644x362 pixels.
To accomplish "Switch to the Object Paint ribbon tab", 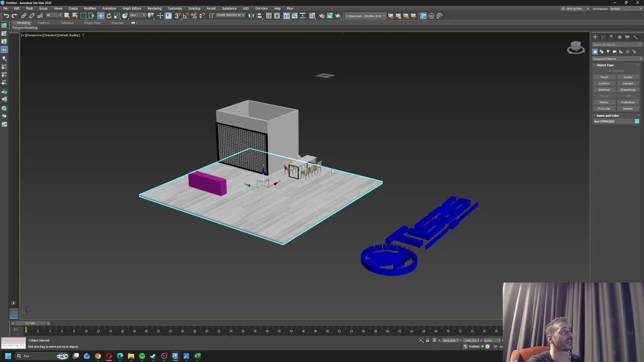I will click(x=93, y=23).
